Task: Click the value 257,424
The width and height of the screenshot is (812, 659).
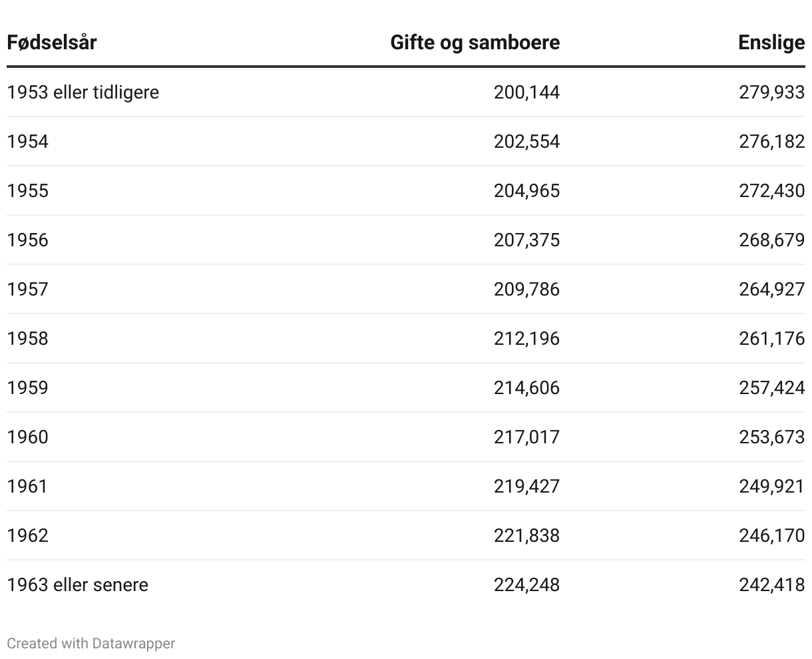Action: tap(772, 387)
